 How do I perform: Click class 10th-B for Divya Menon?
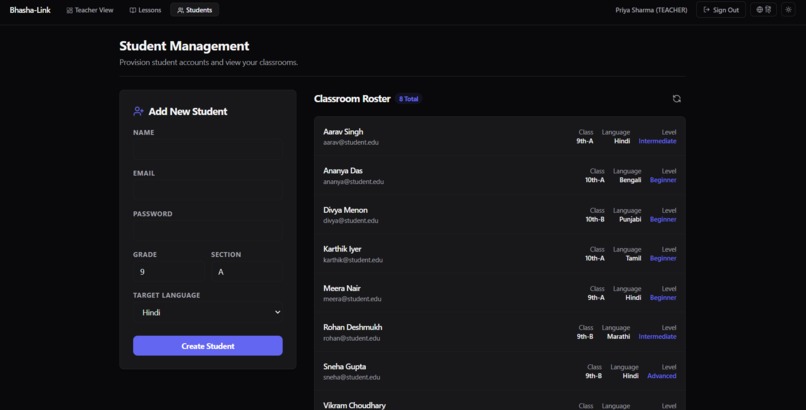click(x=595, y=219)
